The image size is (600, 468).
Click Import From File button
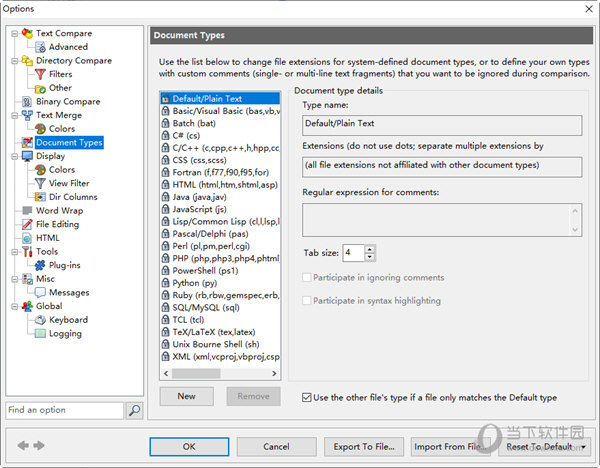click(450, 447)
